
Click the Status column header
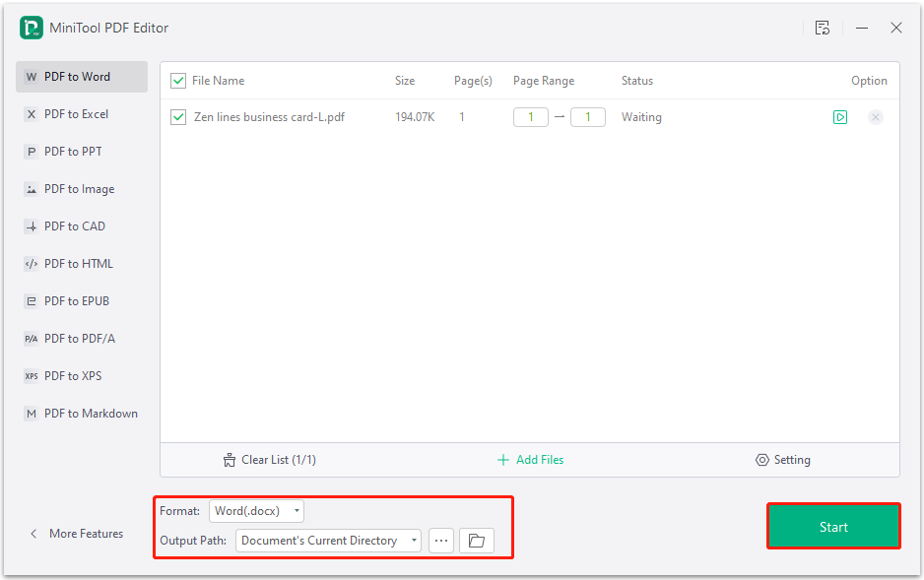click(637, 81)
